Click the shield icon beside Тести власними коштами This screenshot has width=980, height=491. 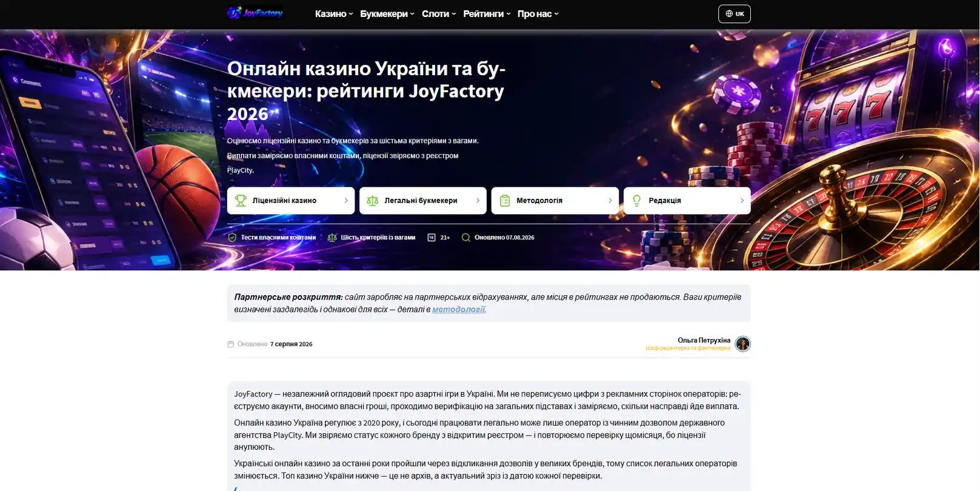(232, 238)
